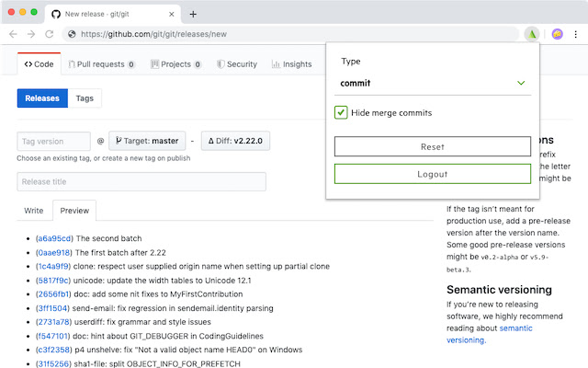The image size is (588, 368).
Task: Open commit link 2731a78
Action: [x=54, y=322]
